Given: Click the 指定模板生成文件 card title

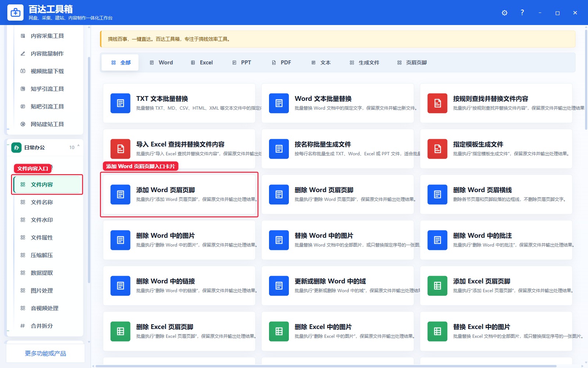Looking at the screenshot, I should coord(478,144).
